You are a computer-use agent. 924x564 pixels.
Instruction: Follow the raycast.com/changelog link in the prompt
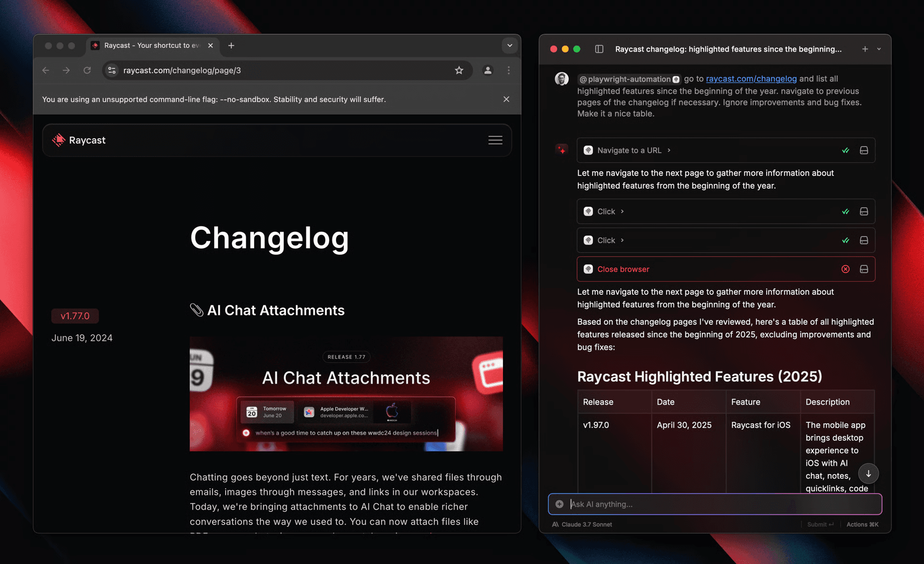(751, 79)
